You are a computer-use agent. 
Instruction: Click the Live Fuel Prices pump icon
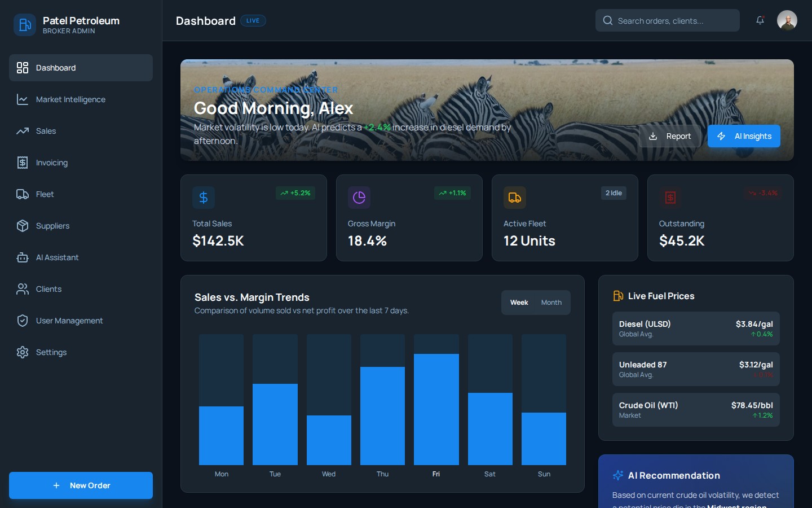618,296
